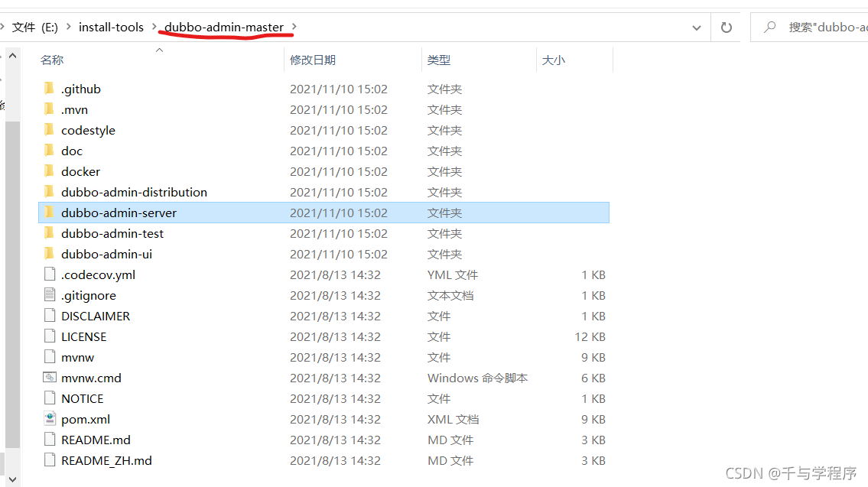
Task: Click YML 文件 type of .codecov.yml
Action: (x=452, y=275)
